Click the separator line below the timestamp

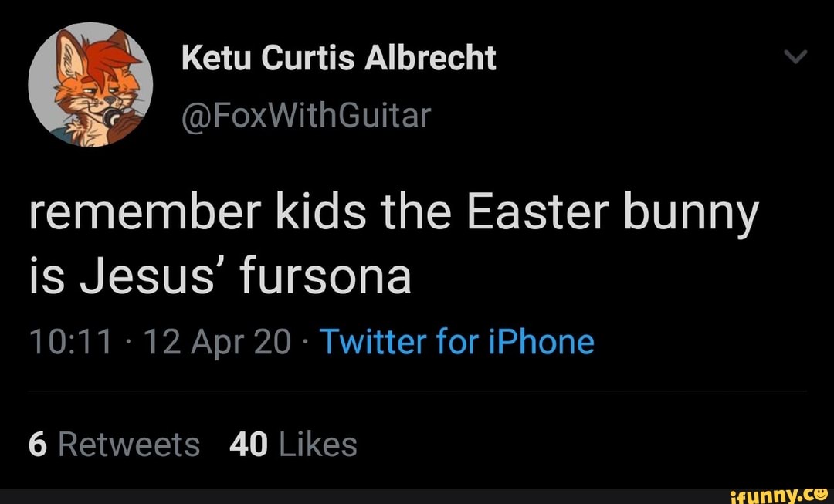pos(417,390)
